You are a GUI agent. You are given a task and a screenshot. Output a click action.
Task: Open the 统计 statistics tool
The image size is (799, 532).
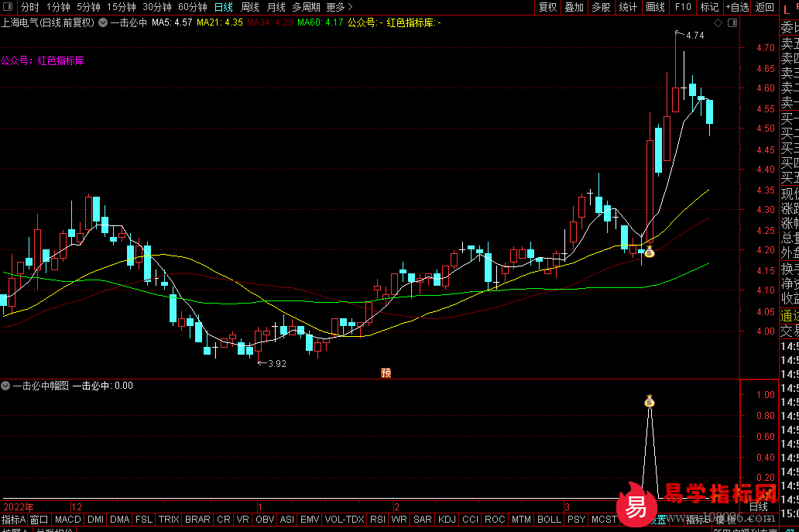(628, 7)
